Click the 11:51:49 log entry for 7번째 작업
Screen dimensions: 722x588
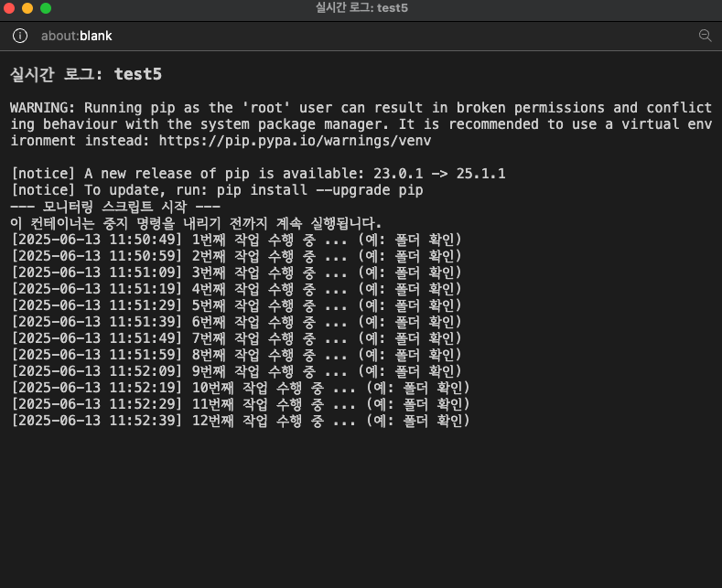click(236, 338)
